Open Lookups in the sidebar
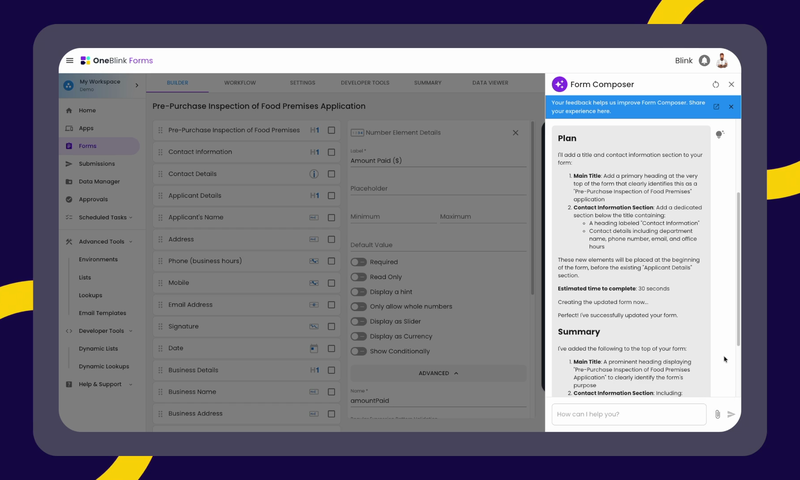The width and height of the screenshot is (800, 480). point(90,295)
